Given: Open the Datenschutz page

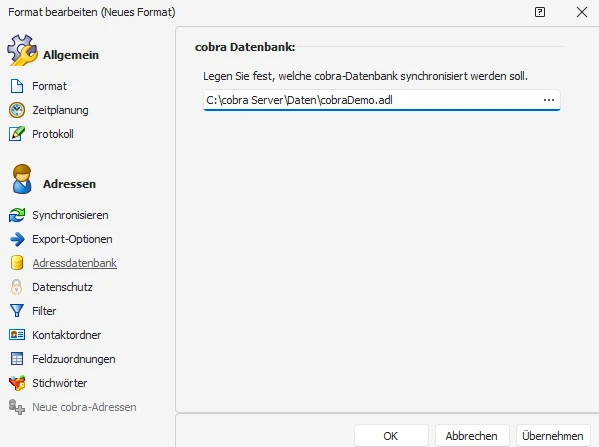Looking at the screenshot, I should click(x=62, y=287).
